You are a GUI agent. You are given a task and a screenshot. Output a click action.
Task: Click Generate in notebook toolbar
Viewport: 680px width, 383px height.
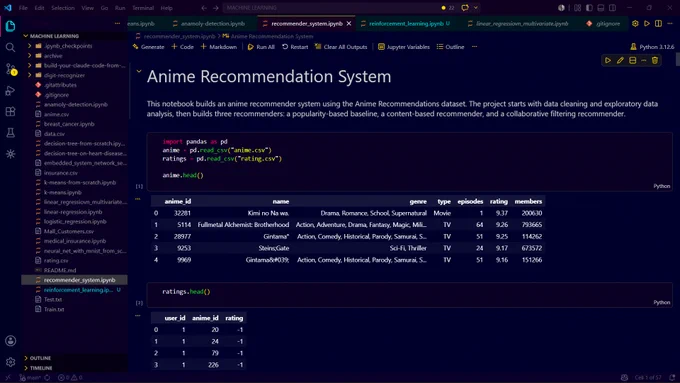click(x=149, y=47)
